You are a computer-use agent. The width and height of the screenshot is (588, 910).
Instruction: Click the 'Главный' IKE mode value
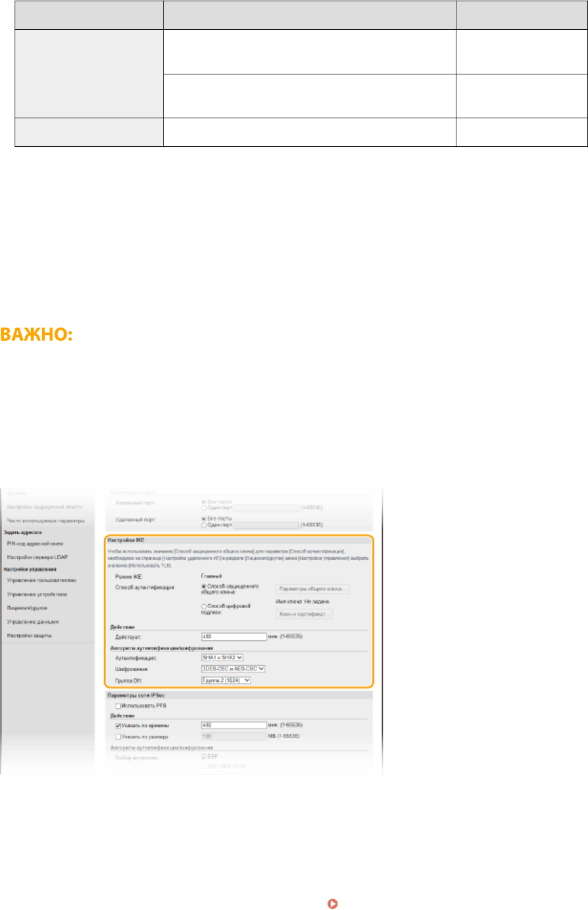tap(211, 576)
